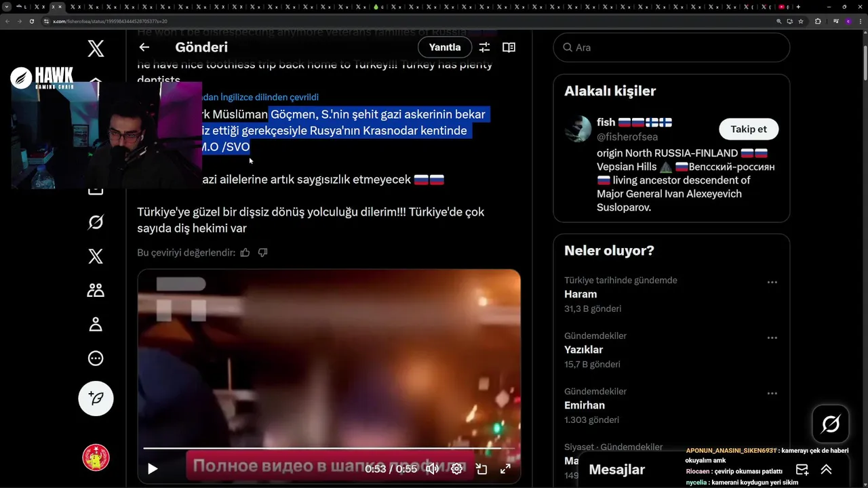Image resolution: width=868 pixels, height=488 pixels.
Task: Open the account avatar at sidebar bottom
Action: [96, 457]
